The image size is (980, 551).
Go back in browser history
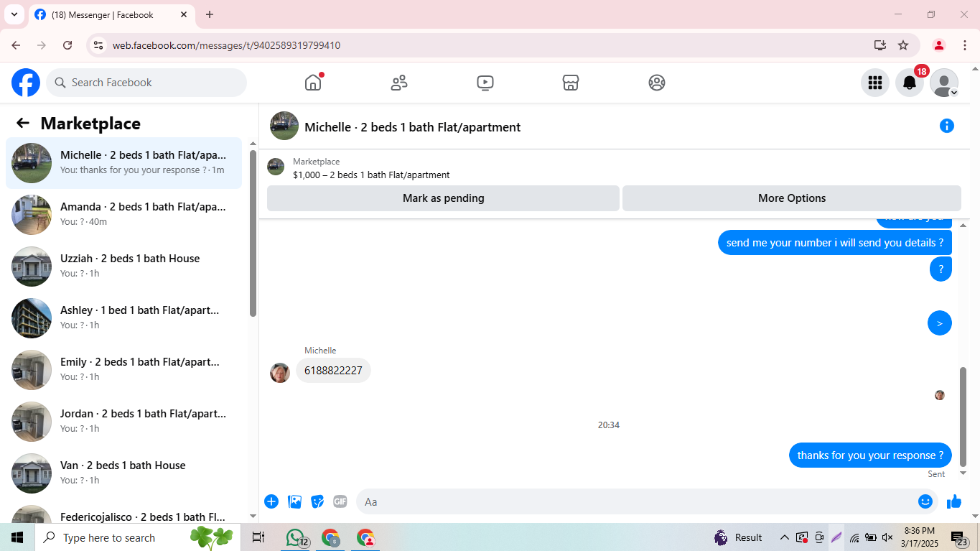(16, 45)
